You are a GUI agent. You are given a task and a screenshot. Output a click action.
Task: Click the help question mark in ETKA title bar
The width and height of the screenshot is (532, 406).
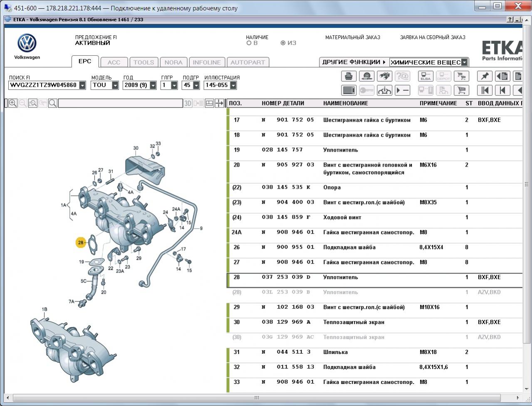coord(510,20)
